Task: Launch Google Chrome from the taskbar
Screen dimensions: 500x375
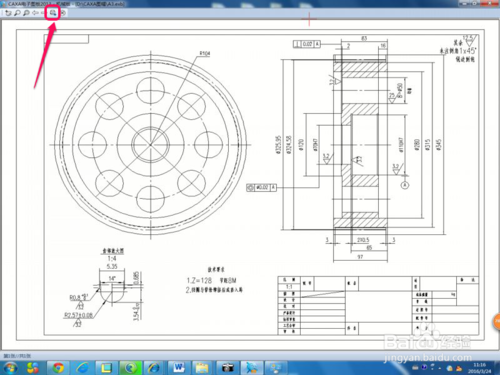Action: [58, 368]
